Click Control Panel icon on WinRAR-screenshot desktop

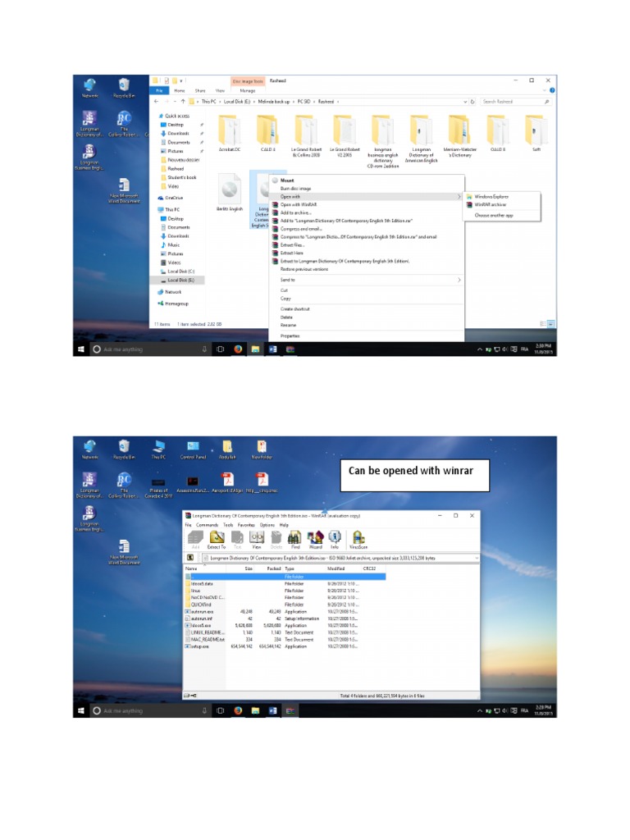pos(193,450)
